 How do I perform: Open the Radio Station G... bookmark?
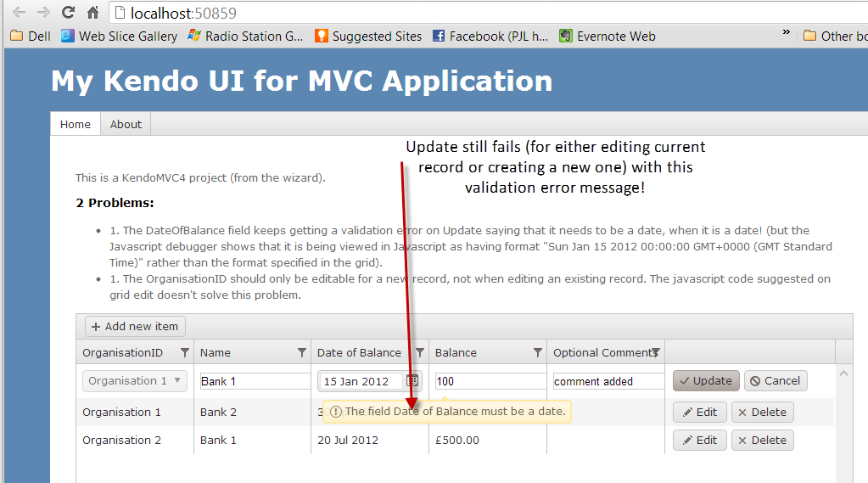click(246, 36)
